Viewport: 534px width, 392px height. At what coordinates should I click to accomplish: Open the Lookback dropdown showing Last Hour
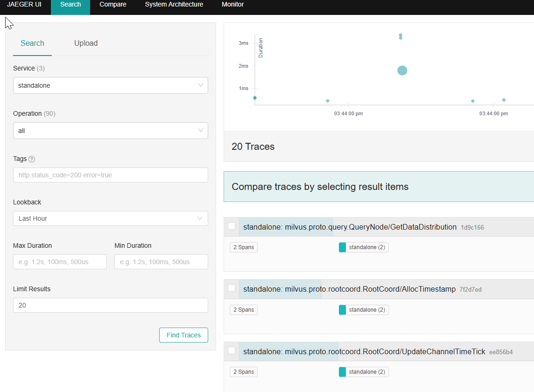pyautogui.click(x=110, y=218)
